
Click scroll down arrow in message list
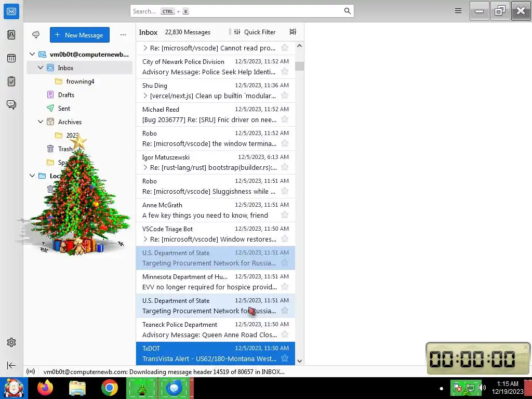300,361
